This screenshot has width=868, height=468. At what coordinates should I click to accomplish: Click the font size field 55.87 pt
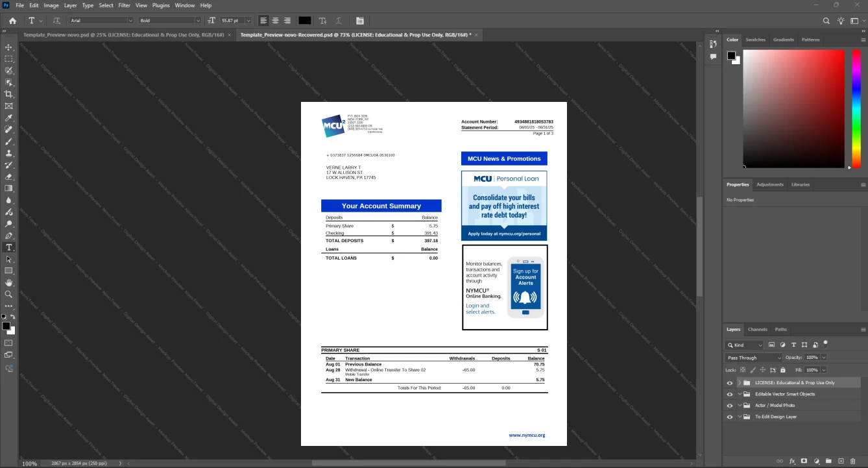[x=232, y=21]
